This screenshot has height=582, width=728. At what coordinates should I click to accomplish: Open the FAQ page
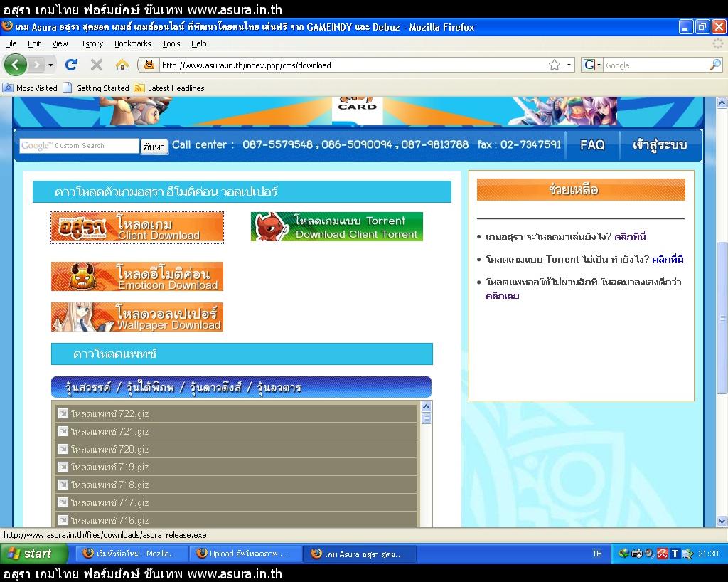click(x=592, y=145)
